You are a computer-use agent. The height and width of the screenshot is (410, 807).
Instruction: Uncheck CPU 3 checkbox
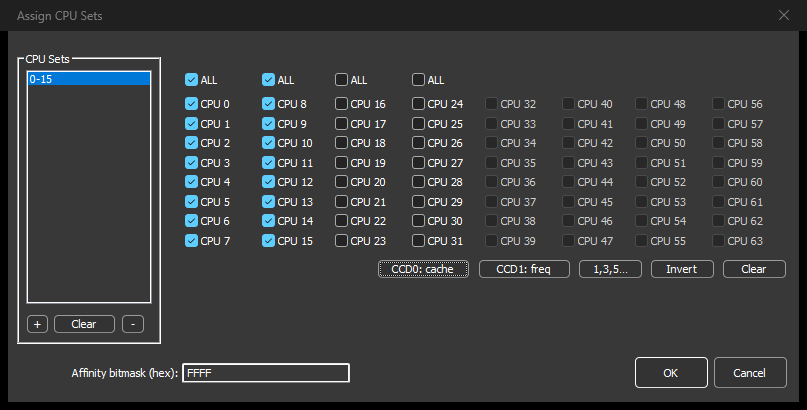[191, 163]
